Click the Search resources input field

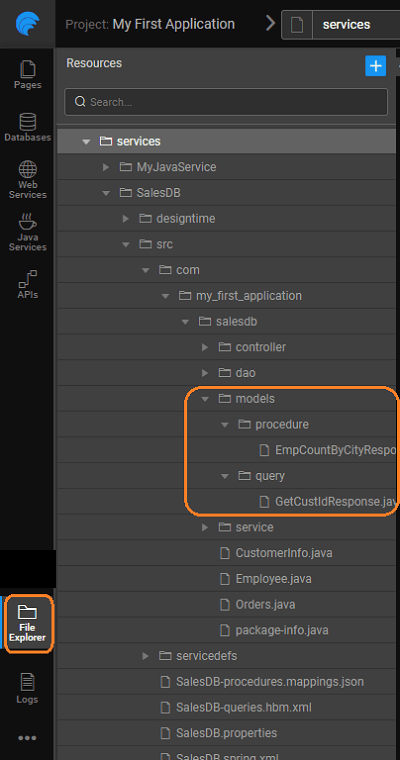tap(226, 102)
